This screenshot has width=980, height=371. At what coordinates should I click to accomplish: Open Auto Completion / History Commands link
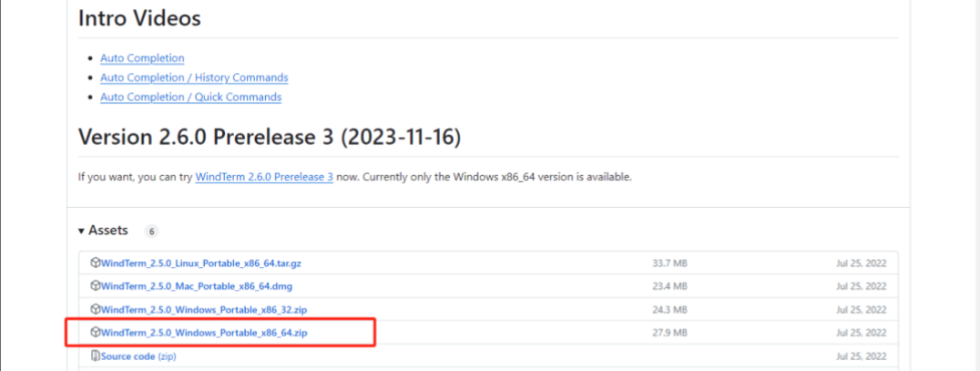click(194, 77)
